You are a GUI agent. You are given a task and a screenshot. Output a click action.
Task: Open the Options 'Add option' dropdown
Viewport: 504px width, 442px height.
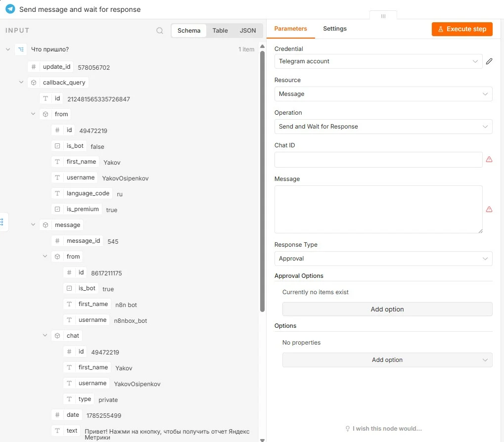point(387,360)
